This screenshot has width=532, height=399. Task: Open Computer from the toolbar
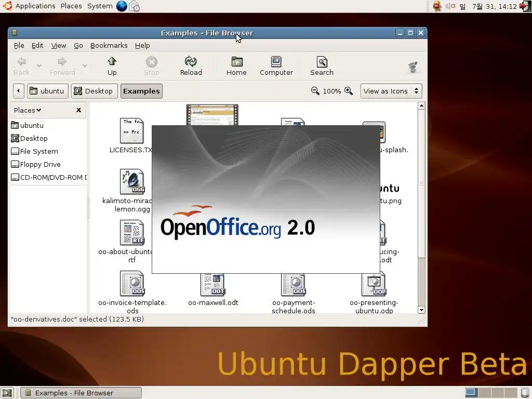tap(276, 66)
